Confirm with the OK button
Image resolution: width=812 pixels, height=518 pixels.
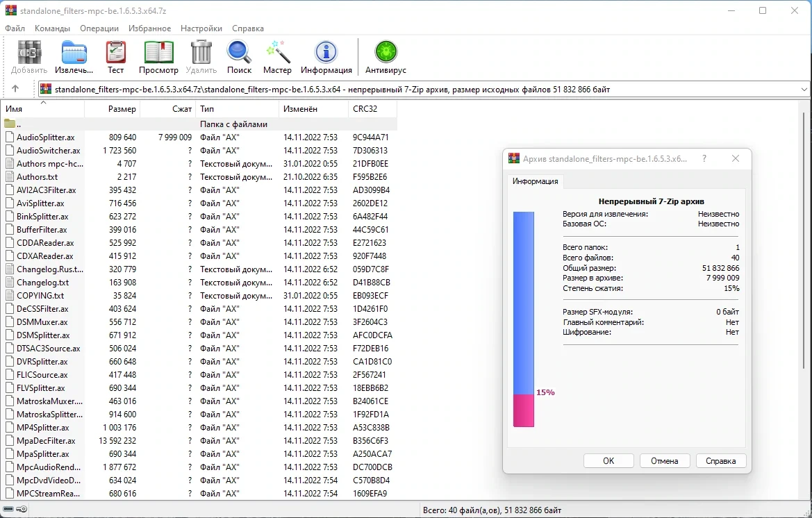[x=608, y=460]
